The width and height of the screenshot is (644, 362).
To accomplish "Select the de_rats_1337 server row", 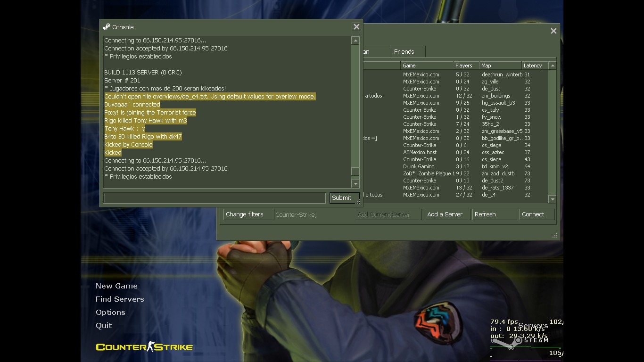I will (455, 188).
